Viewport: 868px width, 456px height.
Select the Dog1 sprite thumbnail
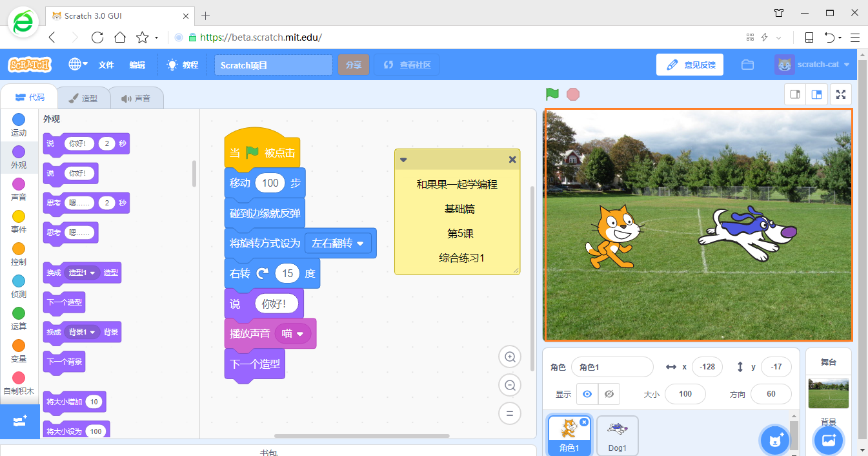618,435
